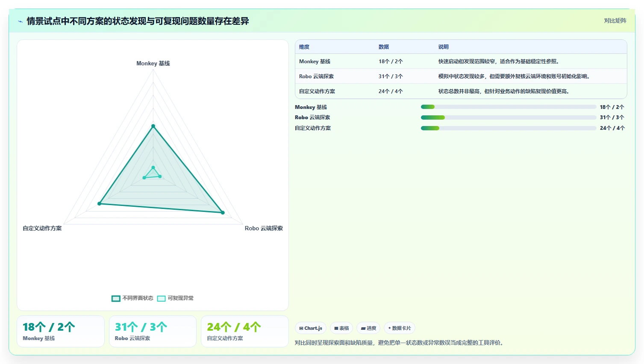Open the 自定义动作方案 stat card
644x364 pixels.
click(x=245, y=331)
